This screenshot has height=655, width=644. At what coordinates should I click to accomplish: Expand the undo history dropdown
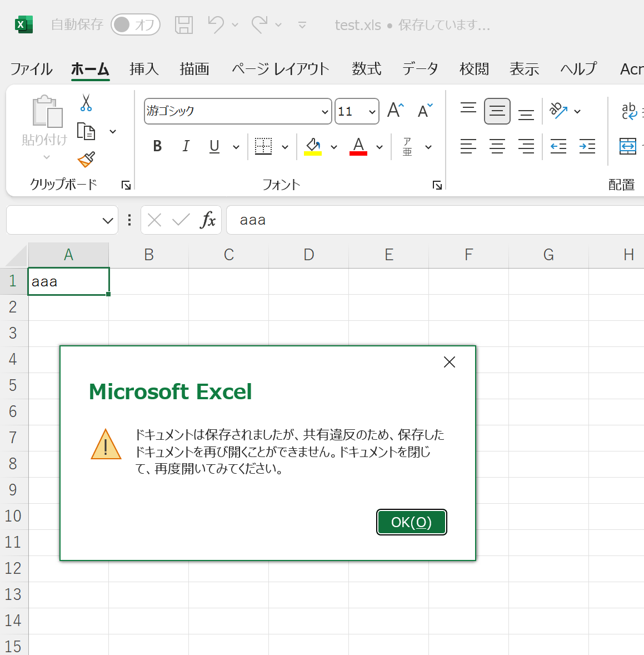(x=235, y=25)
